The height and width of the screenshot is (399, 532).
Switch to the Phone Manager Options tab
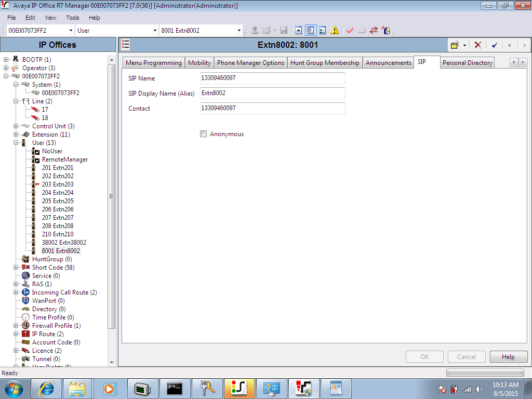pos(250,63)
